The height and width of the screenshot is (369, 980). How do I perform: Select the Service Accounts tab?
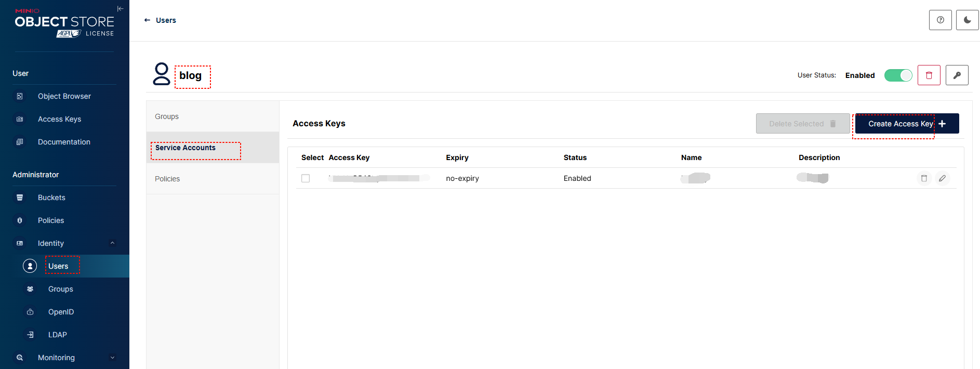click(x=186, y=148)
